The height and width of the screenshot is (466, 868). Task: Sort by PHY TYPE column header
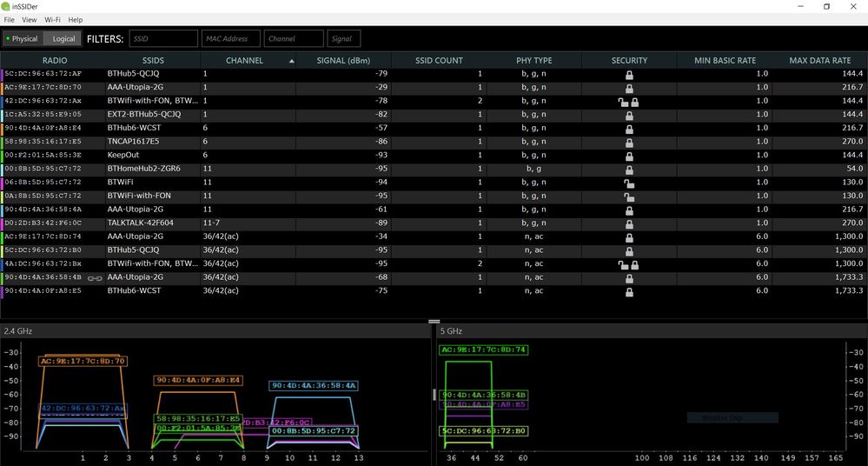point(534,60)
